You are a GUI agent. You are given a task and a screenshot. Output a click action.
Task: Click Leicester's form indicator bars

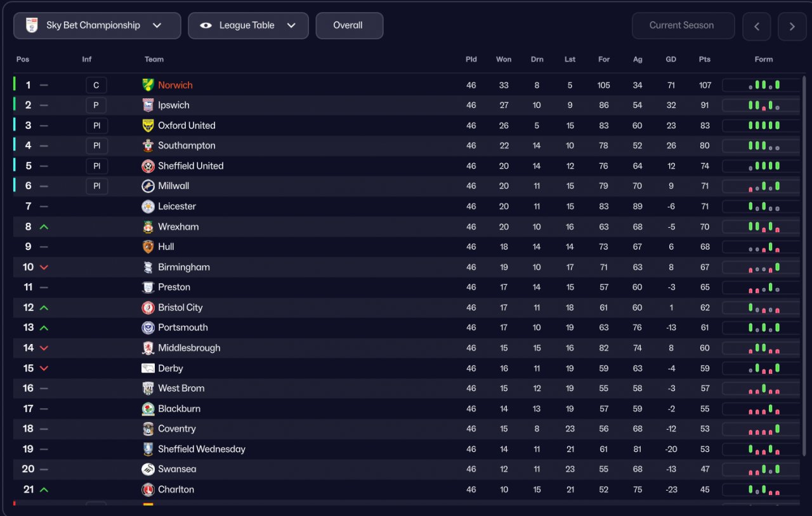click(x=764, y=206)
